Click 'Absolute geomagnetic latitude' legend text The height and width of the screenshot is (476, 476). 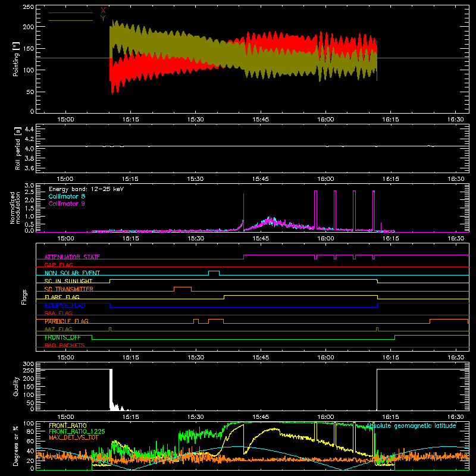[x=411, y=425]
